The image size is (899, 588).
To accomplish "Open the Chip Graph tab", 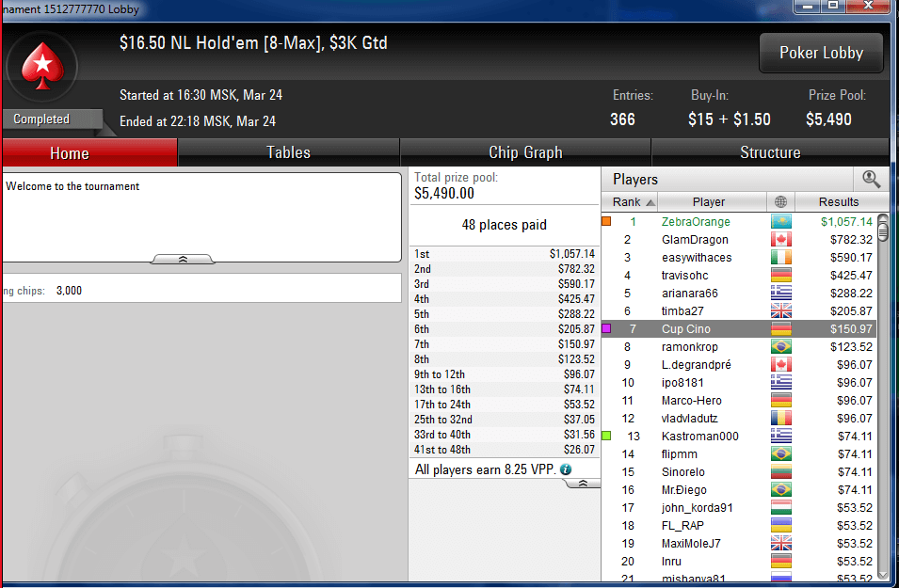I will click(x=525, y=152).
